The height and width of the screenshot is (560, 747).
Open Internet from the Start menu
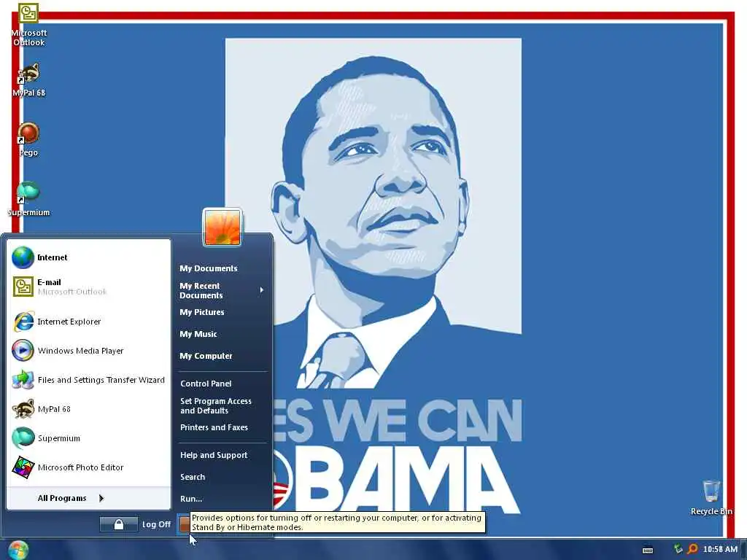point(88,257)
